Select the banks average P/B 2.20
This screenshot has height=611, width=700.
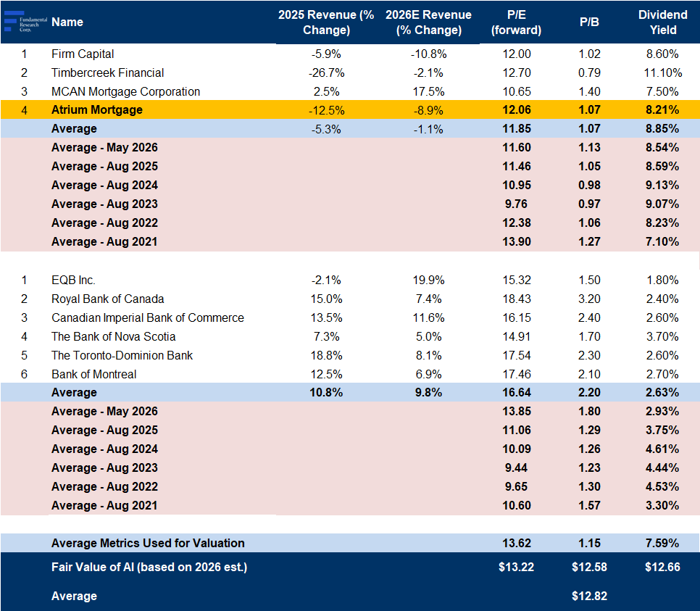589,393
